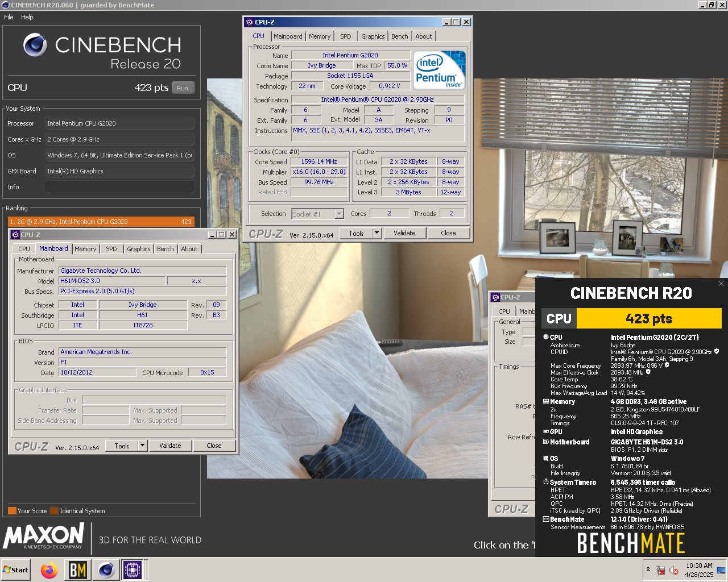The width and height of the screenshot is (728, 582).
Task: Click the Memory section icon in BenchMate
Action: (546, 401)
